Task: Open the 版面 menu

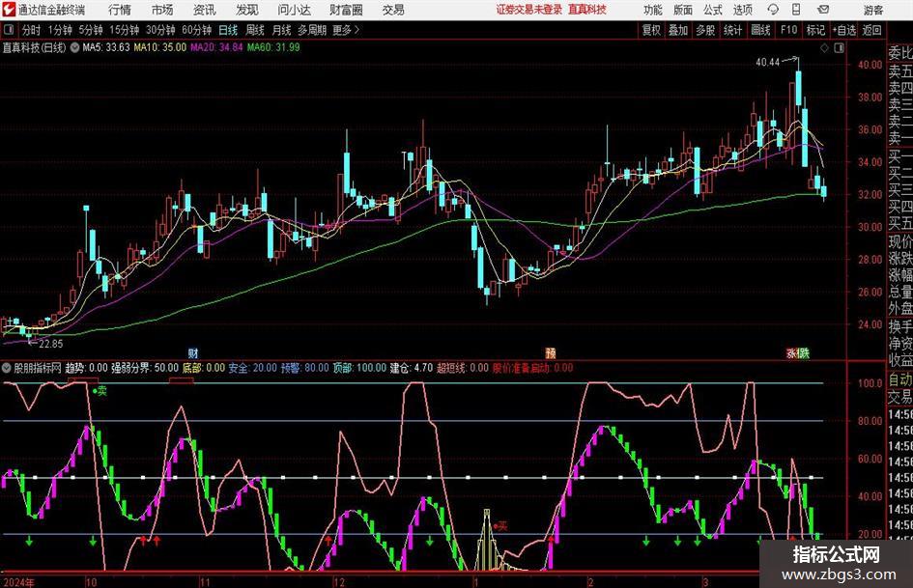Action: click(x=682, y=10)
